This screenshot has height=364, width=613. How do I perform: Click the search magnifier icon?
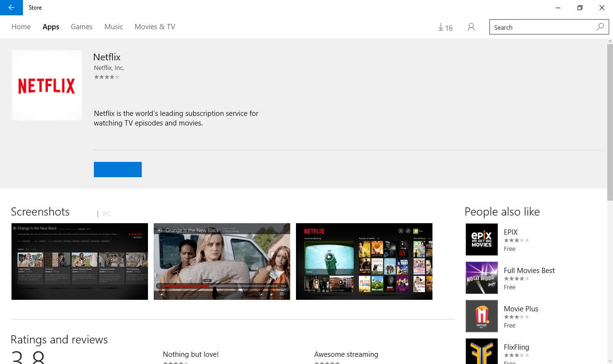click(x=600, y=27)
